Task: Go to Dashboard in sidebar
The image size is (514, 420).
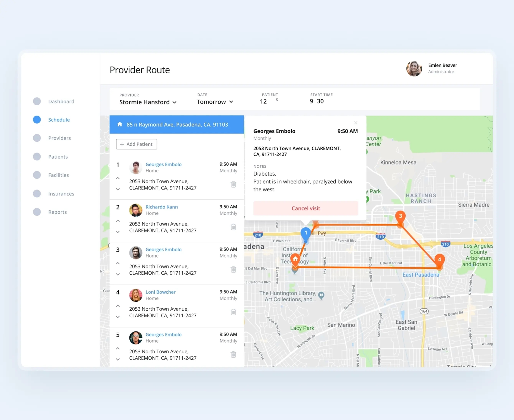Action: pos(61,101)
